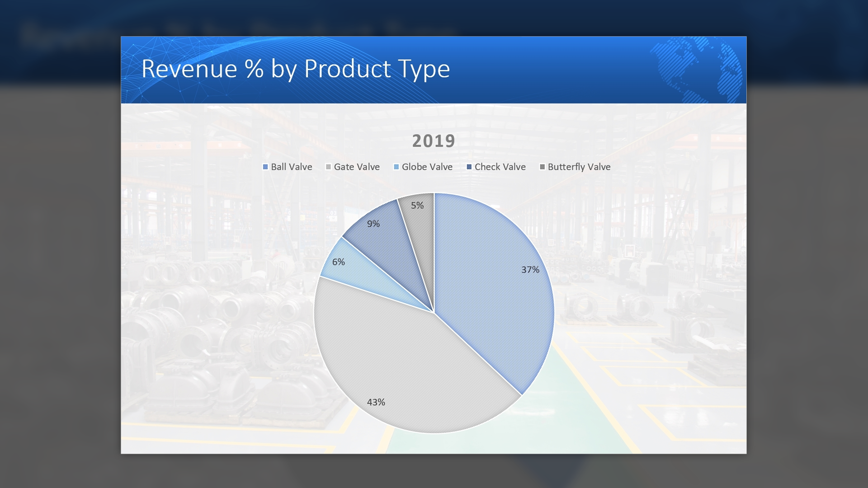The width and height of the screenshot is (868, 488).
Task: Click the Gate Valve legend color swatch
Action: [x=328, y=167]
